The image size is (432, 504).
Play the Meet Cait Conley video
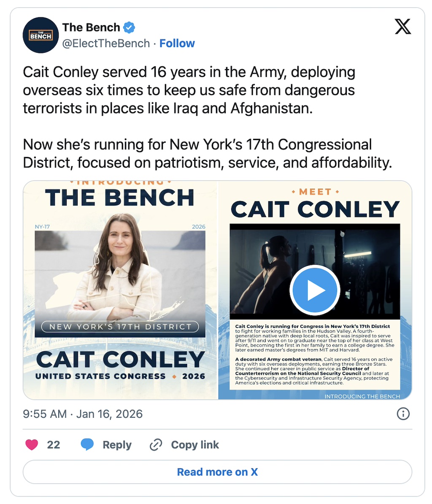click(x=315, y=290)
